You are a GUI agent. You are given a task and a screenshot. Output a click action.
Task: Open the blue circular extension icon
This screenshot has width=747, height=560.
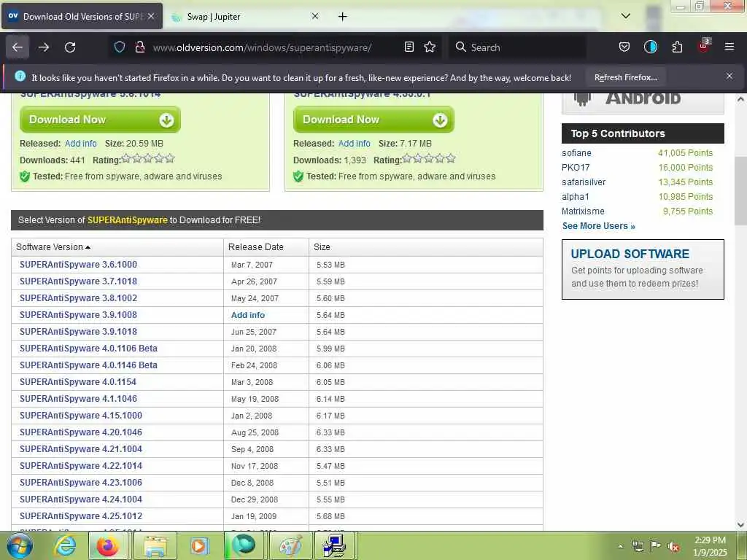[x=650, y=47]
